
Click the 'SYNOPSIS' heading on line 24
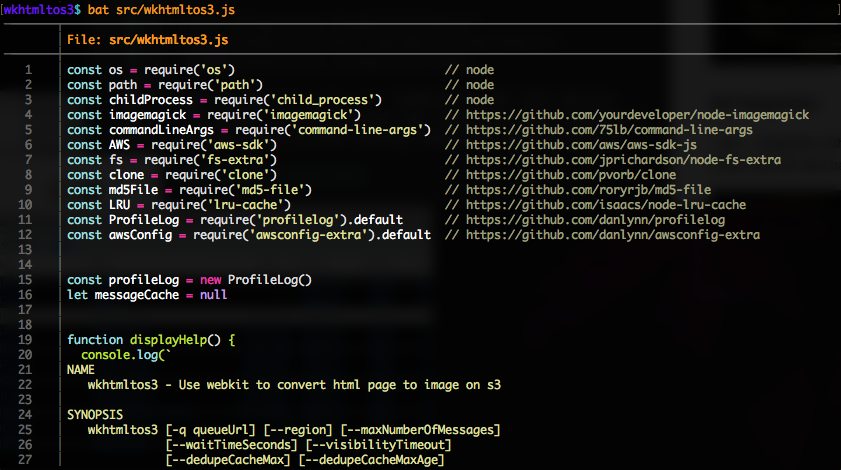pyautogui.click(x=95, y=415)
